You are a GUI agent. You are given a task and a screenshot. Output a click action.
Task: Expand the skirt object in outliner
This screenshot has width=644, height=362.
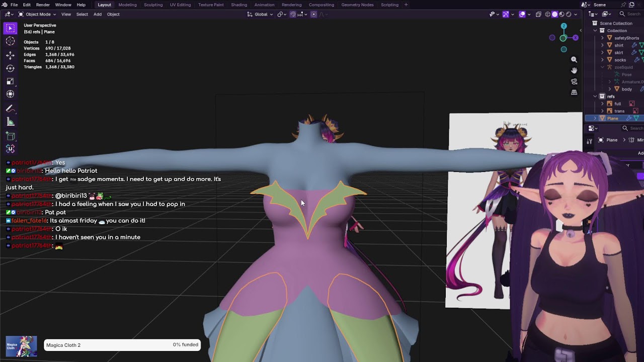click(603, 52)
